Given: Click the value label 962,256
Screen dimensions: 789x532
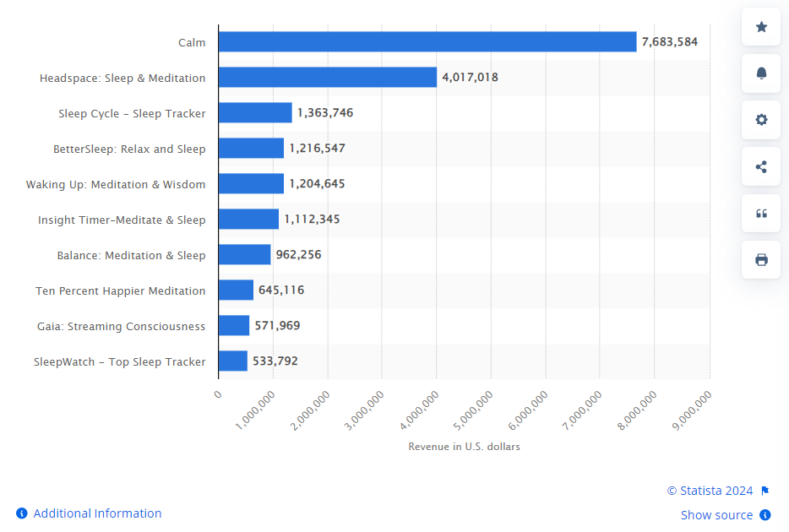Looking at the screenshot, I should coord(298,254).
